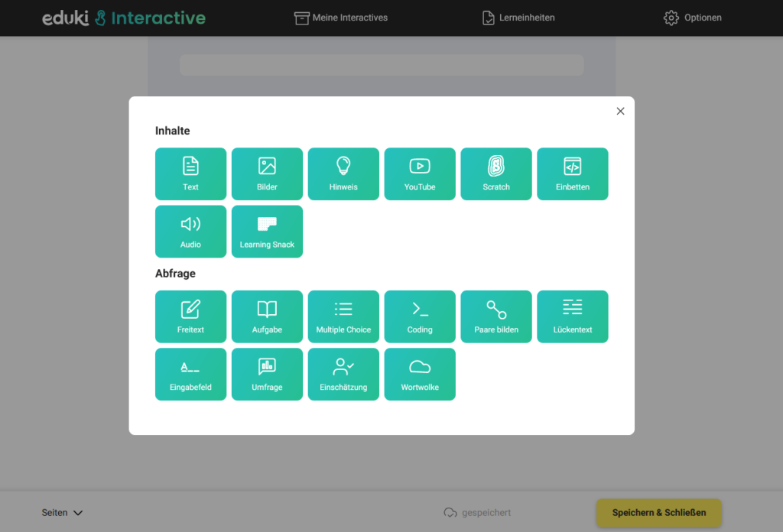Insert a Multiple Choice question
Viewport: 783px width, 532px height.
(x=343, y=316)
